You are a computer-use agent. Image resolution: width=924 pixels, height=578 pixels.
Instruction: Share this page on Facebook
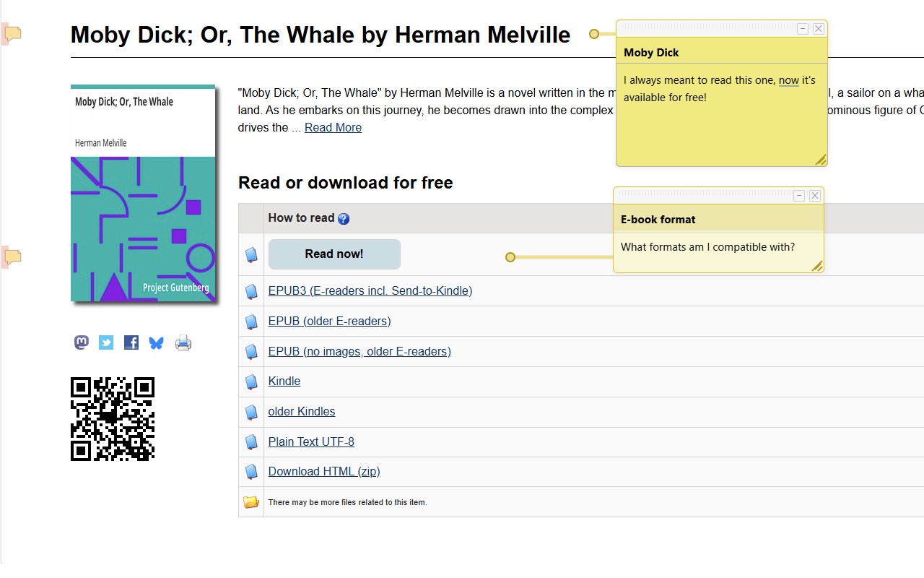(x=131, y=342)
